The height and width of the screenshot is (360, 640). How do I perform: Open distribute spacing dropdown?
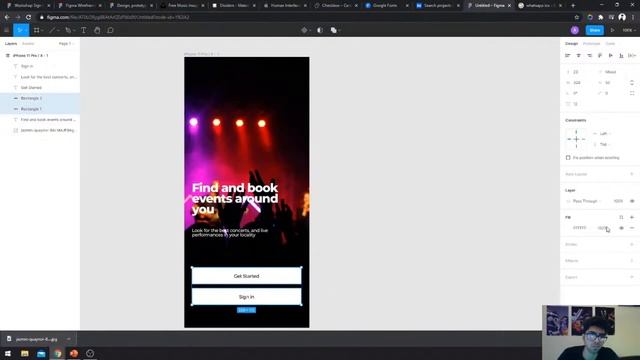click(632, 56)
